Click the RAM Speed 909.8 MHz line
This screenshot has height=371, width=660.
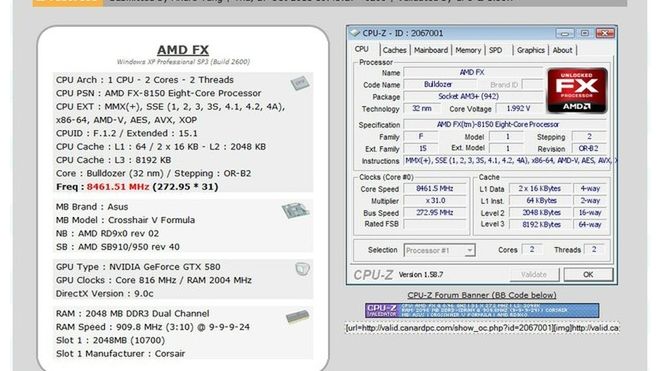pyautogui.click(x=153, y=327)
